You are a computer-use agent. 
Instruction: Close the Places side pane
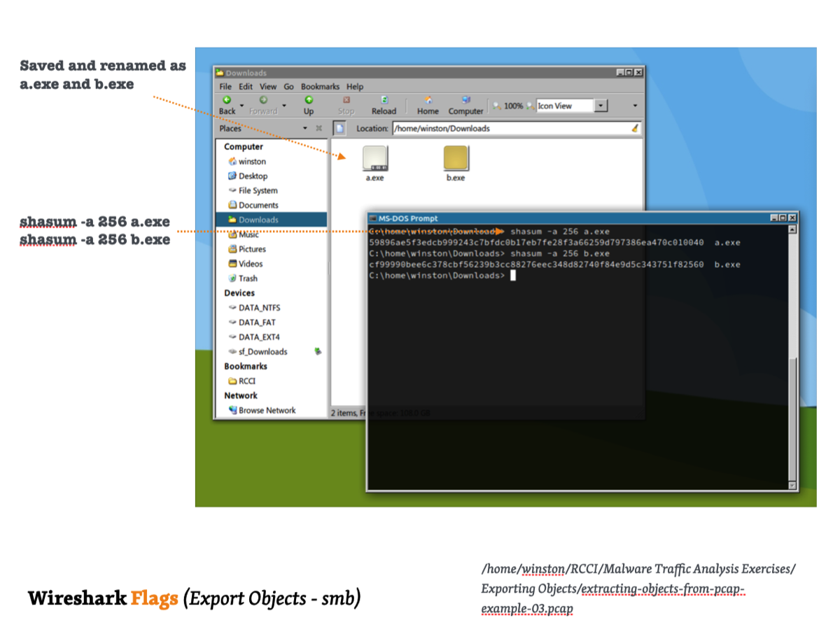point(318,128)
